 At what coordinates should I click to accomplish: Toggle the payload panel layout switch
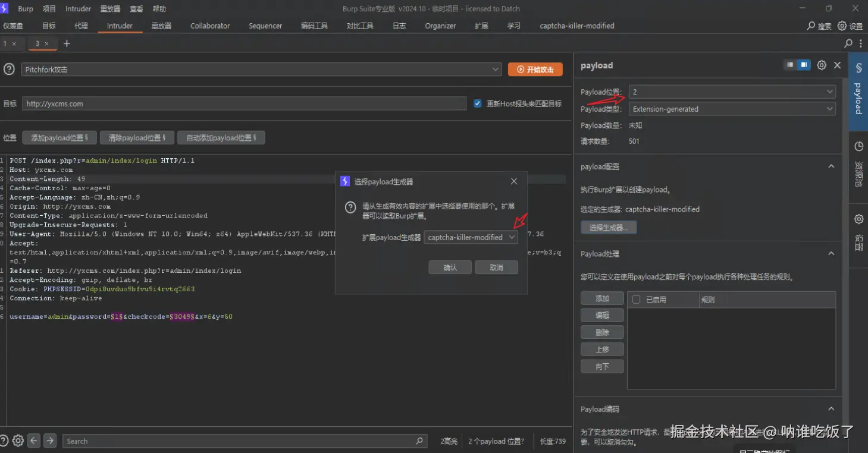click(797, 65)
